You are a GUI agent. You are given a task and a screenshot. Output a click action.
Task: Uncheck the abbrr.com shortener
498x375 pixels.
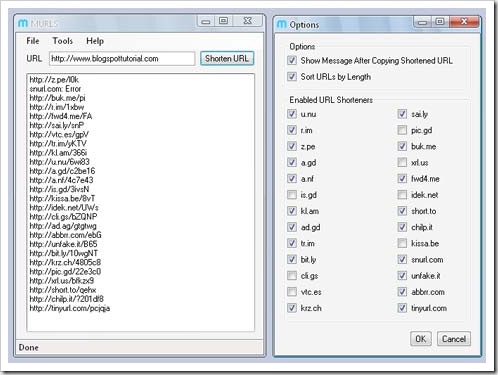click(x=402, y=292)
